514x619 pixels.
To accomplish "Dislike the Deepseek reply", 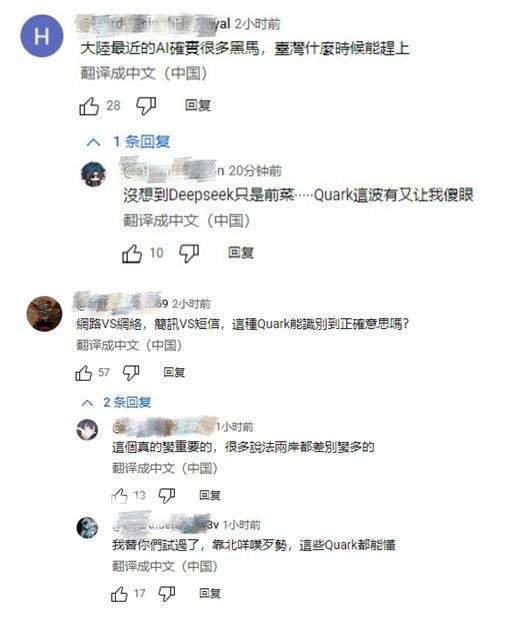I will (x=189, y=253).
